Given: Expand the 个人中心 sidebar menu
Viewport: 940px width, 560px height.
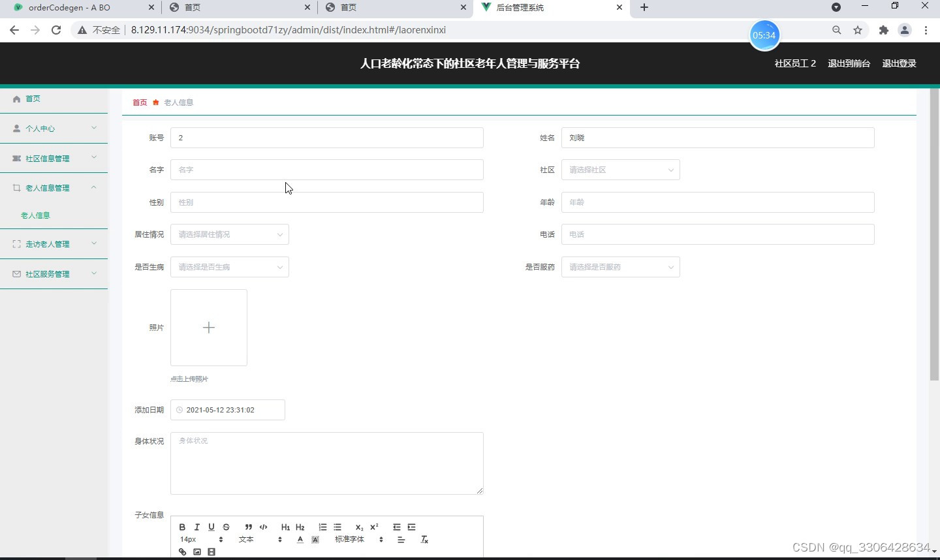Looking at the screenshot, I should point(54,129).
